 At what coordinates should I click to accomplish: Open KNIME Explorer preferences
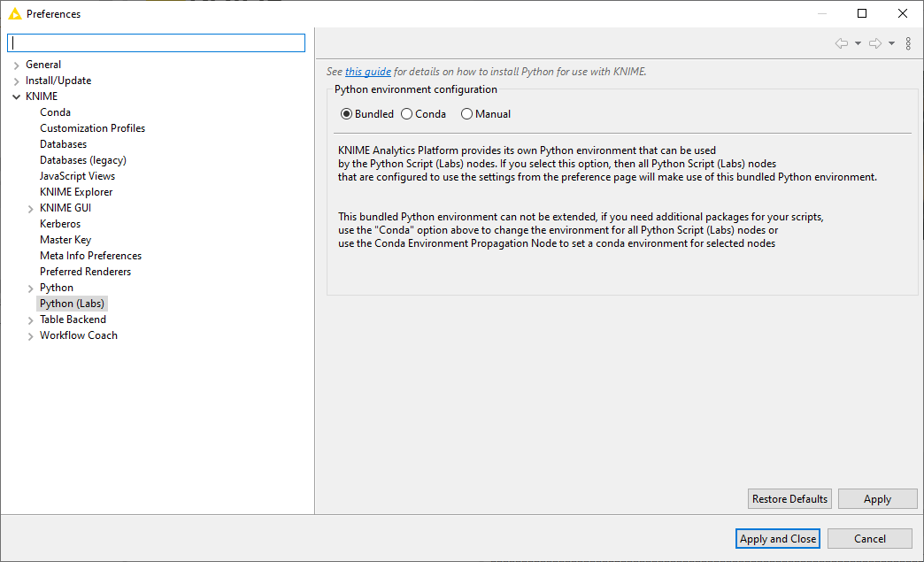76,191
